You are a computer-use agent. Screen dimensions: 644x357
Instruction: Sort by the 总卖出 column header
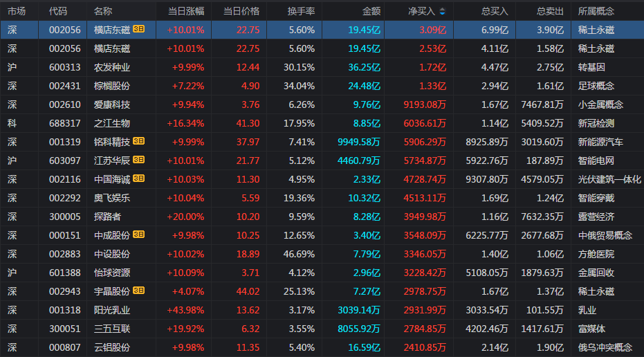(x=550, y=12)
